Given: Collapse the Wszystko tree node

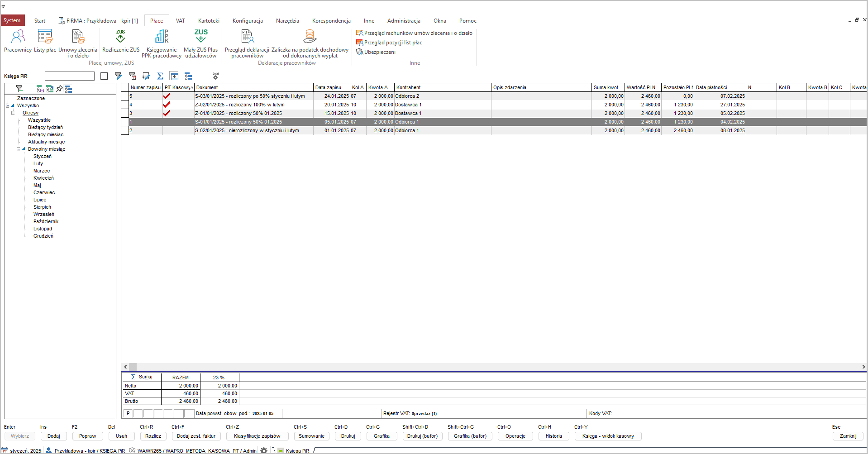Looking at the screenshot, I should click(7, 105).
